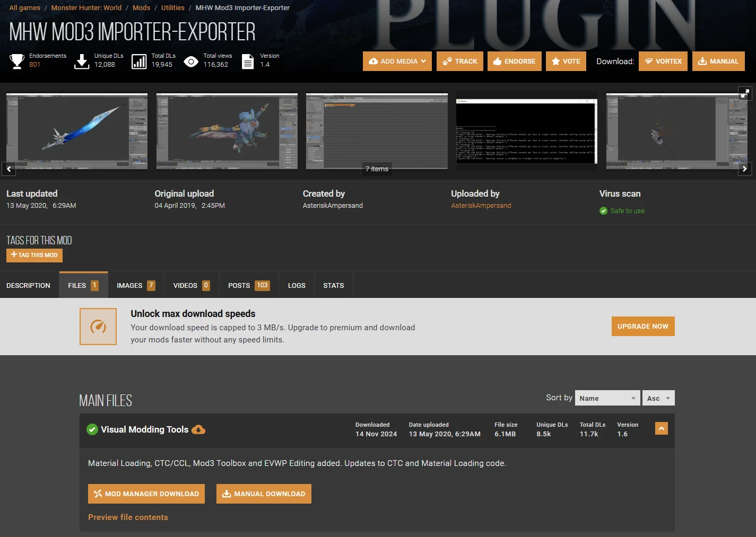This screenshot has width=756, height=537.
Task: Click the date uploaded 13 May 2020, 6:29AM
Action: click(x=445, y=434)
